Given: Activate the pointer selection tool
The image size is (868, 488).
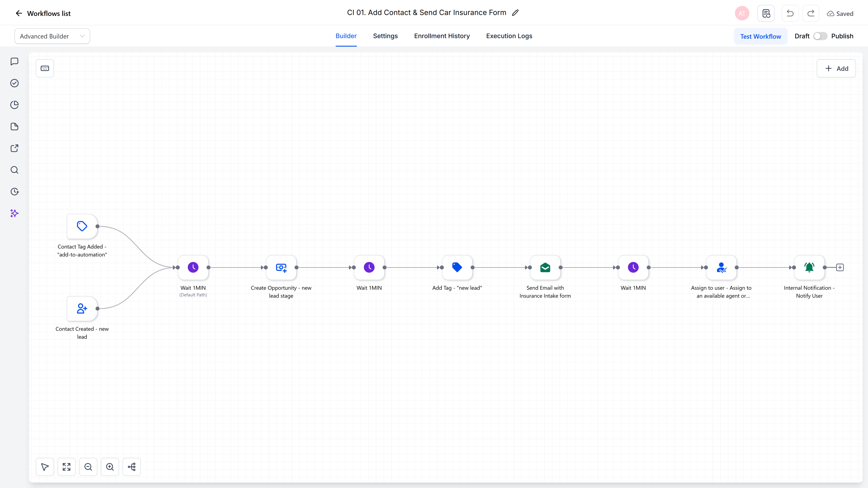Looking at the screenshot, I should coord(45,467).
